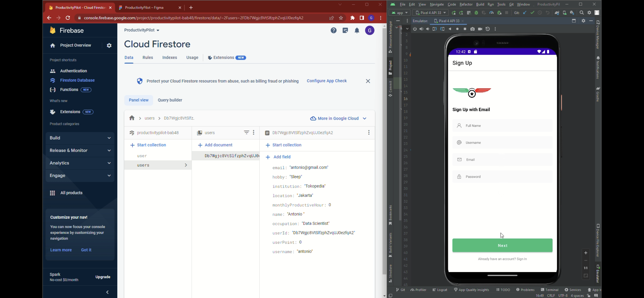Zoom in emulator with plus button

[586, 253]
